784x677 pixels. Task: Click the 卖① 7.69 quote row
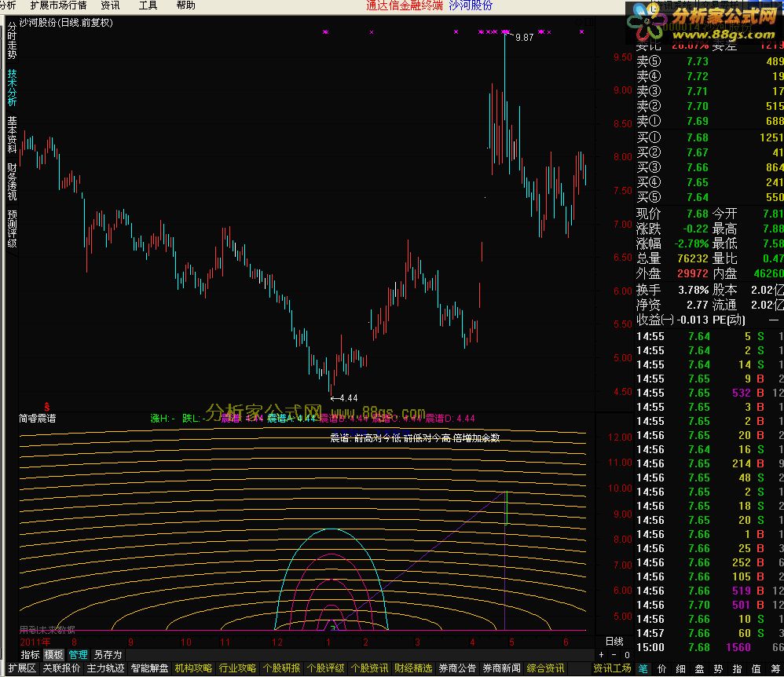709,121
